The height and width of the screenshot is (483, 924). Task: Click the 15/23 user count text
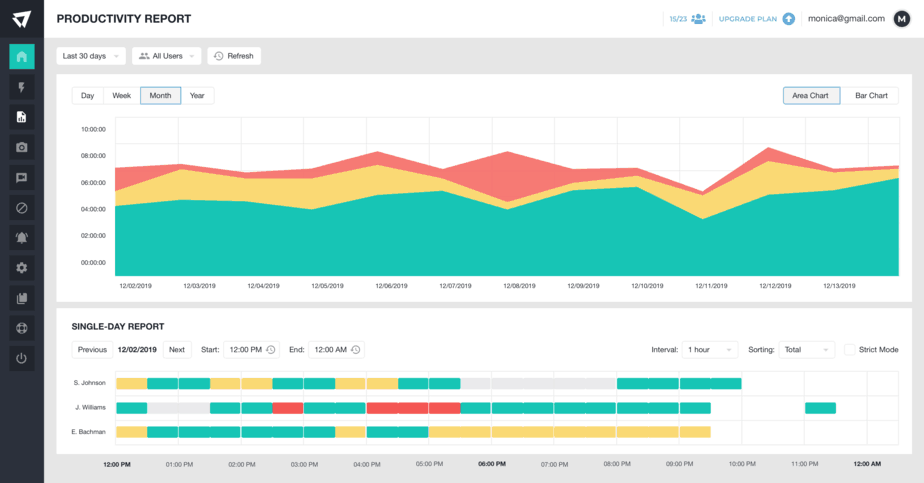point(678,19)
